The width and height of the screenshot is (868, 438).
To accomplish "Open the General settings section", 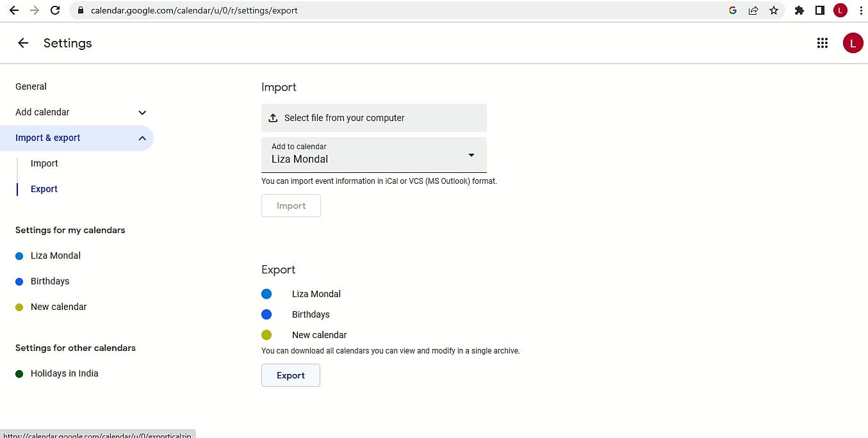I will [31, 86].
